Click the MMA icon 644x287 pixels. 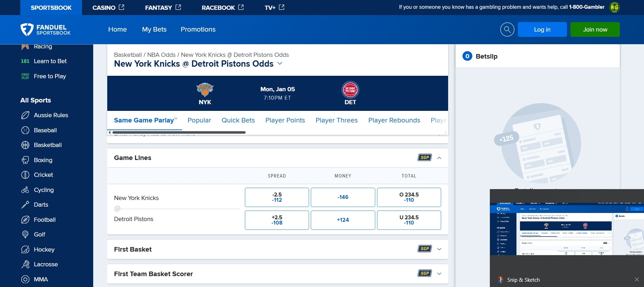(x=25, y=279)
